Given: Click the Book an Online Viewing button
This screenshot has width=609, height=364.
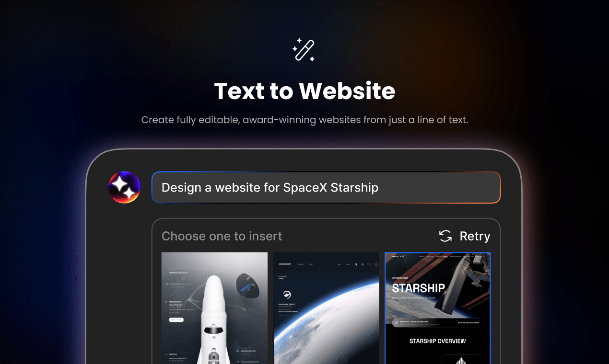Looking at the screenshot, I should click(468, 323).
